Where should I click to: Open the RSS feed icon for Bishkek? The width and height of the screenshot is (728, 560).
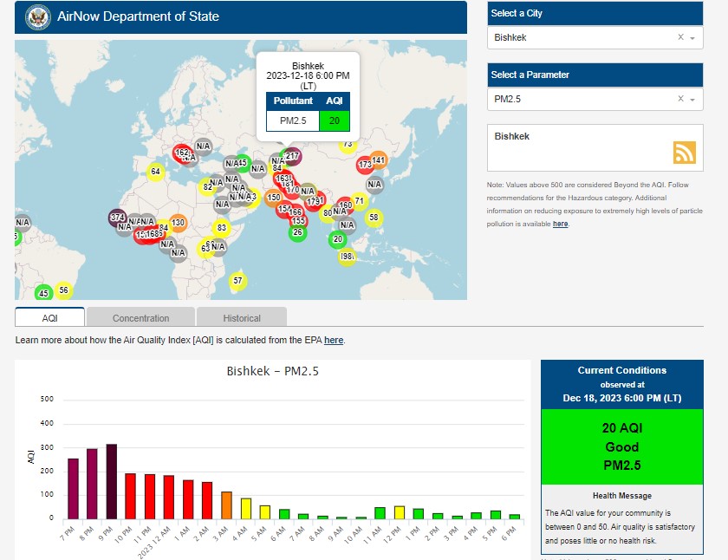(x=685, y=152)
